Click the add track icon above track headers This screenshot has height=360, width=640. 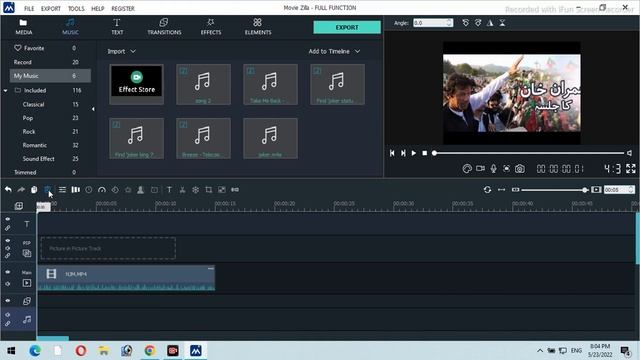19,206
